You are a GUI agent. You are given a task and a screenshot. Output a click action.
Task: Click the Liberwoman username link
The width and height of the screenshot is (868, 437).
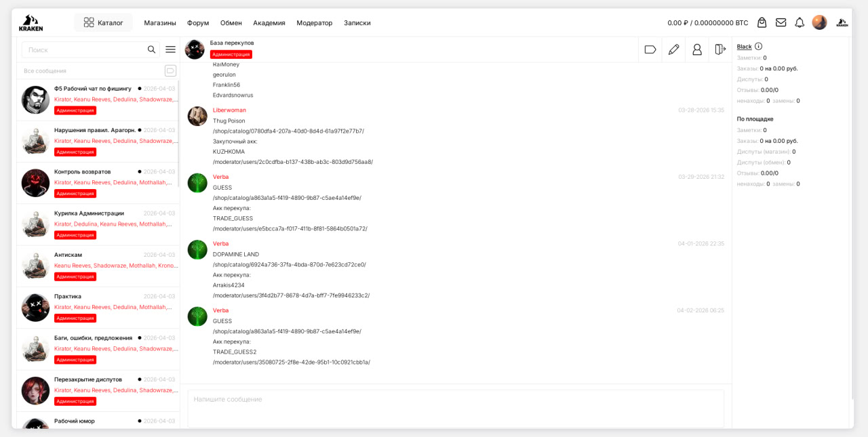tap(229, 110)
